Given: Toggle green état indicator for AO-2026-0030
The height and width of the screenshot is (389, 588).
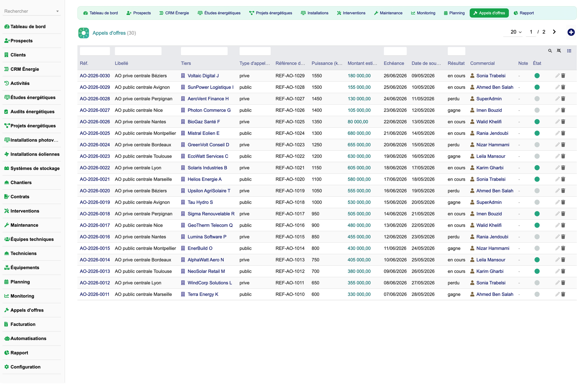Looking at the screenshot, I should click(537, 76).
